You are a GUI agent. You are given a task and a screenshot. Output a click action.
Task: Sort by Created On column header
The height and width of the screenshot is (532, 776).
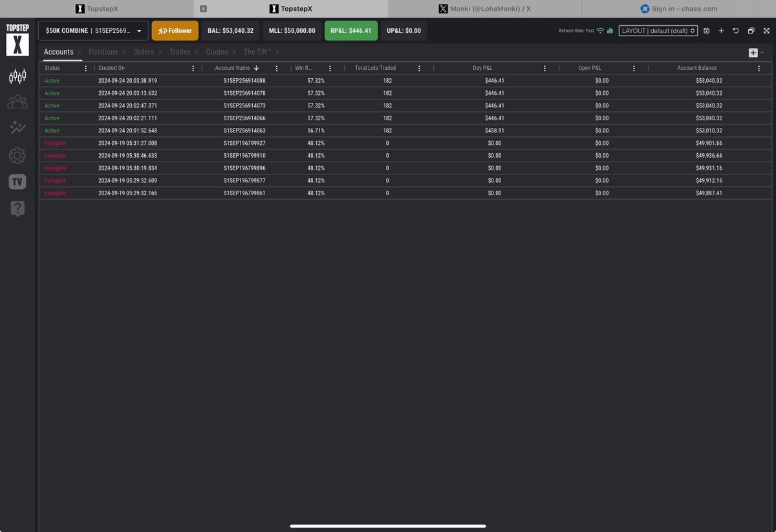point(111,68)
